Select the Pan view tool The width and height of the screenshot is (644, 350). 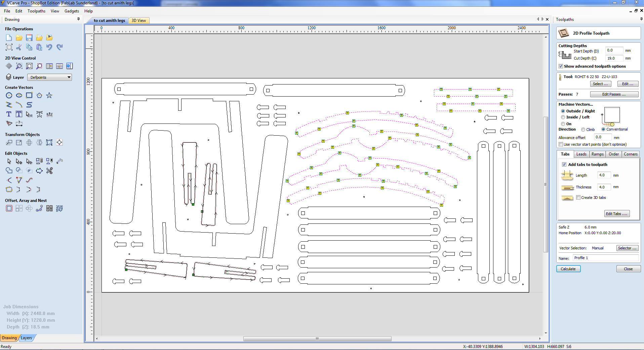point(9,66)
